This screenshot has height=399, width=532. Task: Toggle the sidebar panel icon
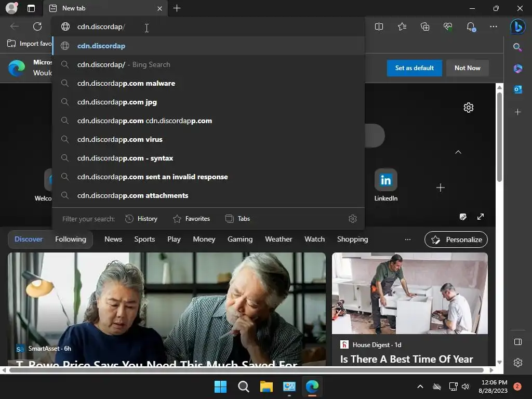518,342
